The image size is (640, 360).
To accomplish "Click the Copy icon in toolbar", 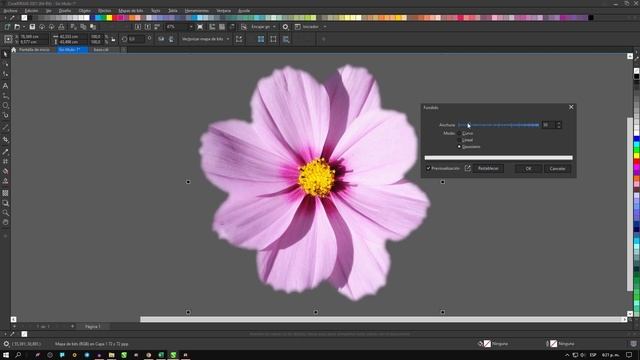I will (x=83, y=27).
